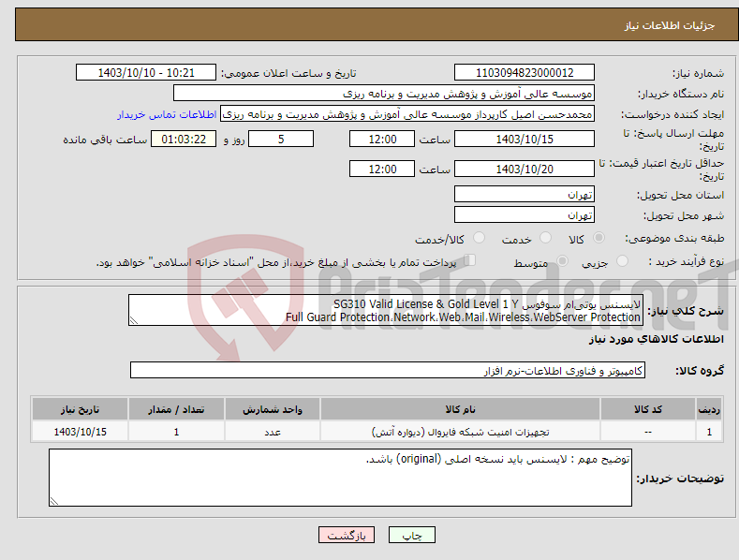Screen dimensions: 739x560
Task: Click the announcement date field 1403/10/10 - 10:21
Action: point(145,73)
